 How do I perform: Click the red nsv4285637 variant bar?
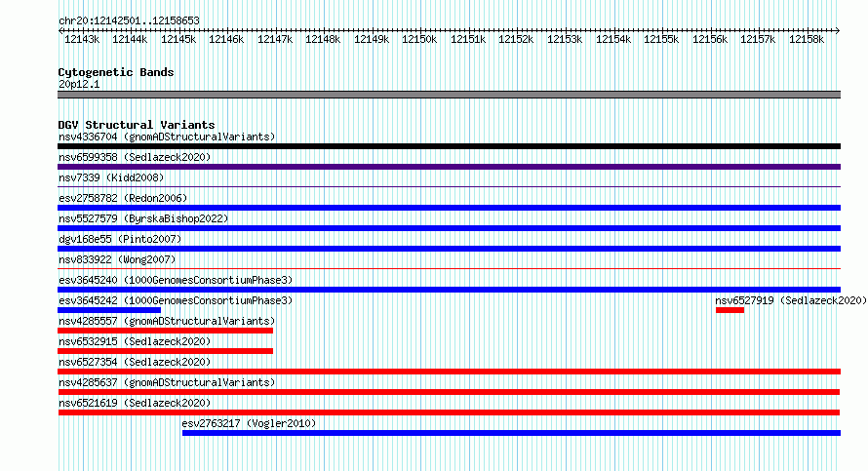[x=449, y=392]
